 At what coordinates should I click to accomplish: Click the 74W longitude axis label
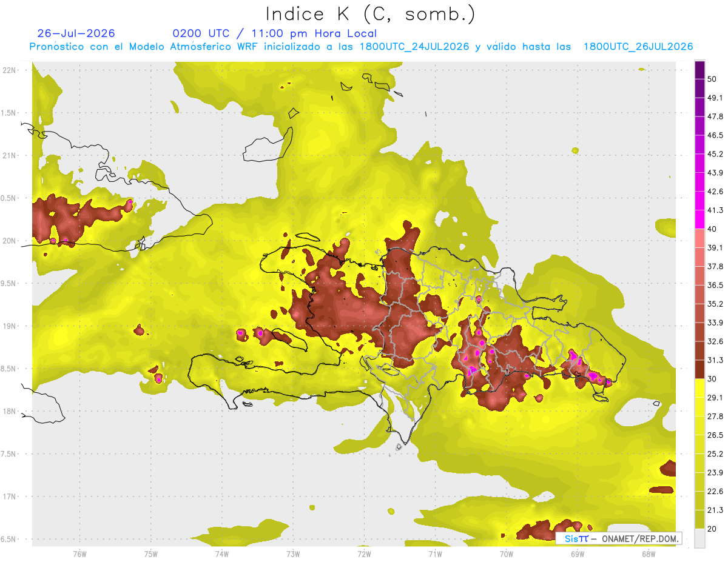point(221,554)
